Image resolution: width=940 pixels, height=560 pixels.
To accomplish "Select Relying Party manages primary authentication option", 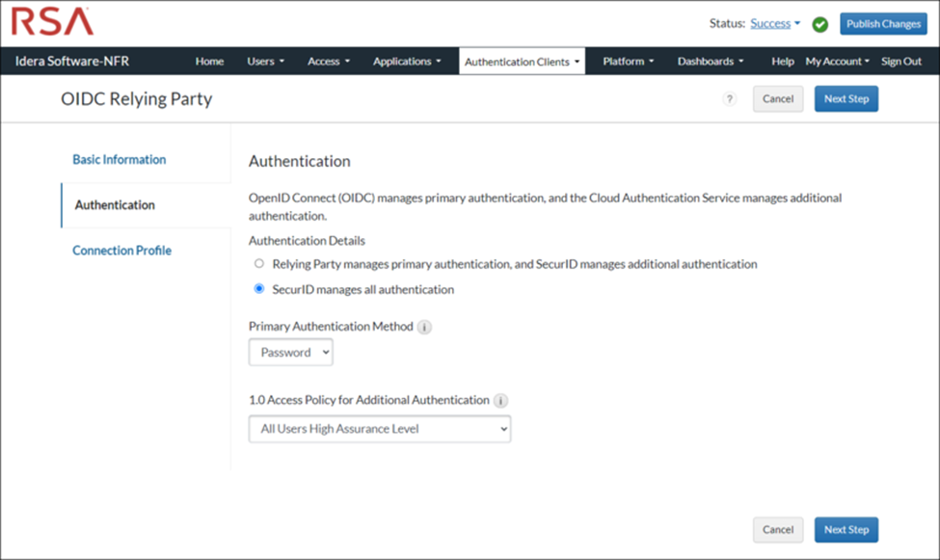I will click(x=258, y=263).
